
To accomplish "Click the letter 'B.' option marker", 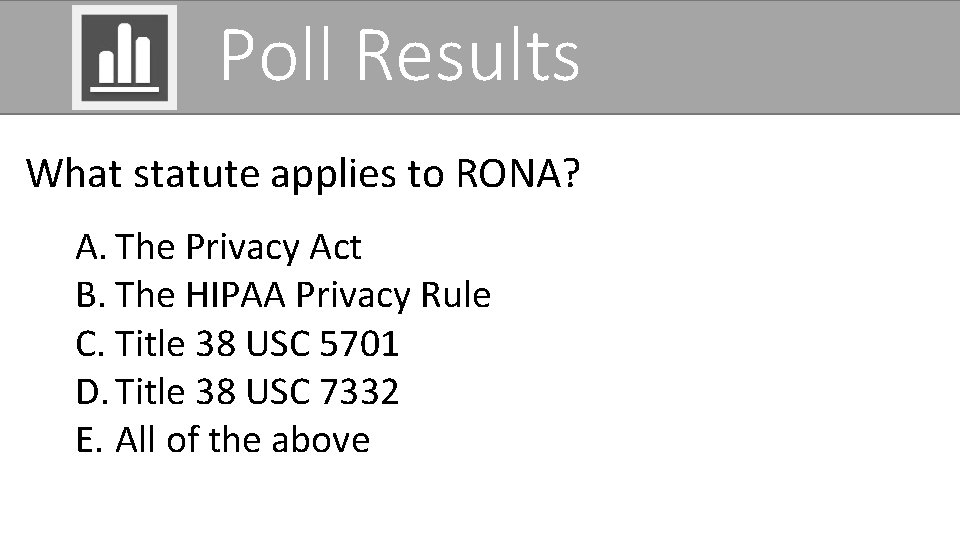I will pos(91,295).
